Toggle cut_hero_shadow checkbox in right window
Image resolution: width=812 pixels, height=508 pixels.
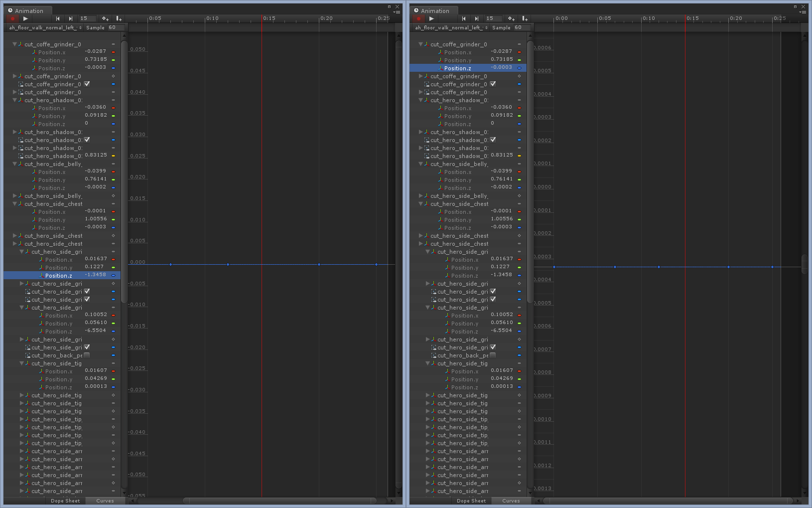[493, 140]
